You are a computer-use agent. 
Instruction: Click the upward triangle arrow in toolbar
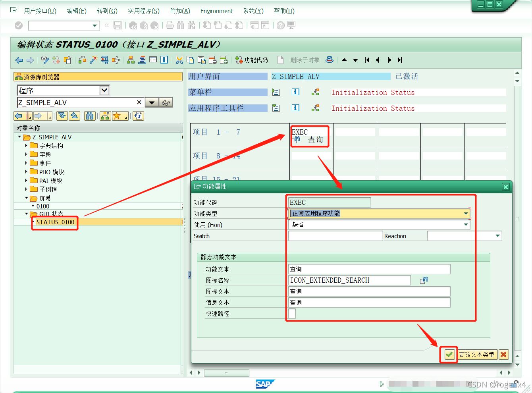344,60
